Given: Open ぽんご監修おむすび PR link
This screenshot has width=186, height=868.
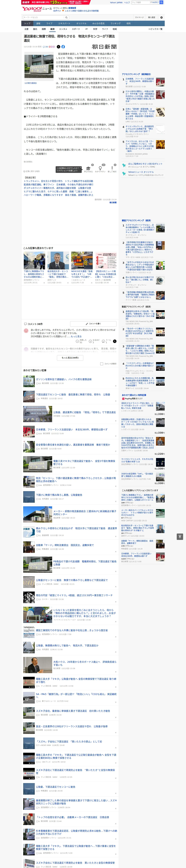Looking at the screenshot, I should pyautogui.click(x=145, y=164).
